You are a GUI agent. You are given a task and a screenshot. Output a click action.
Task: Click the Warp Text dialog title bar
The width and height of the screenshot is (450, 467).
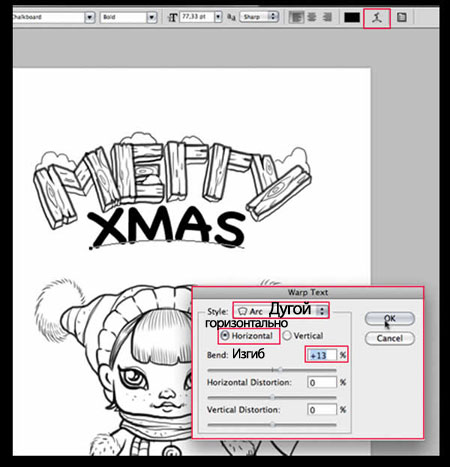coord(308,292)
